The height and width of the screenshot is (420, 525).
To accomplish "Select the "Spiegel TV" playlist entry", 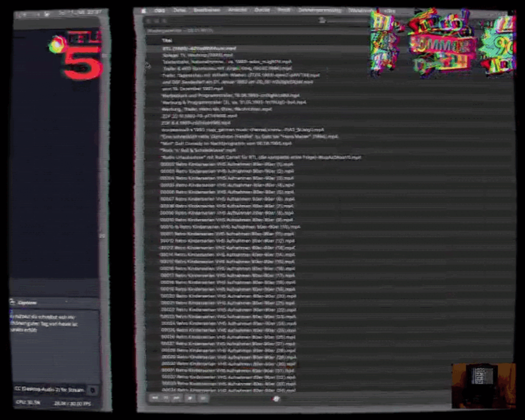I will 197,54.
